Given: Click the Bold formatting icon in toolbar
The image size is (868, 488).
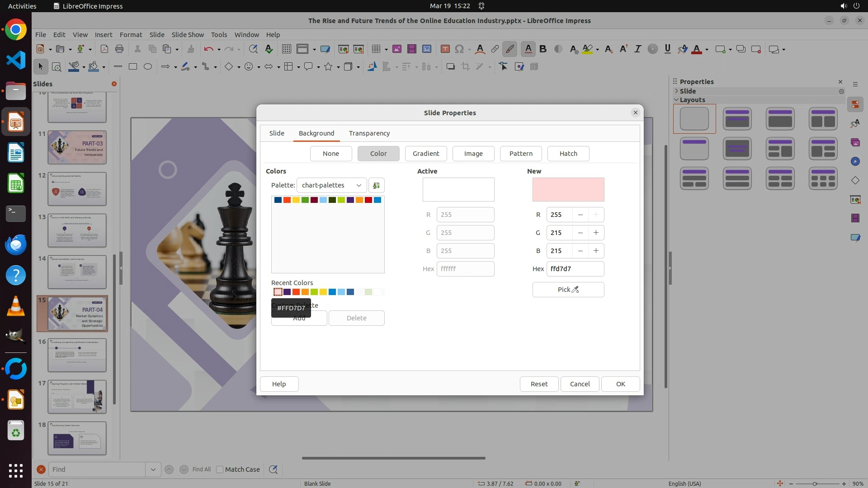Looking at the screenshot, I should coord(543,49).
